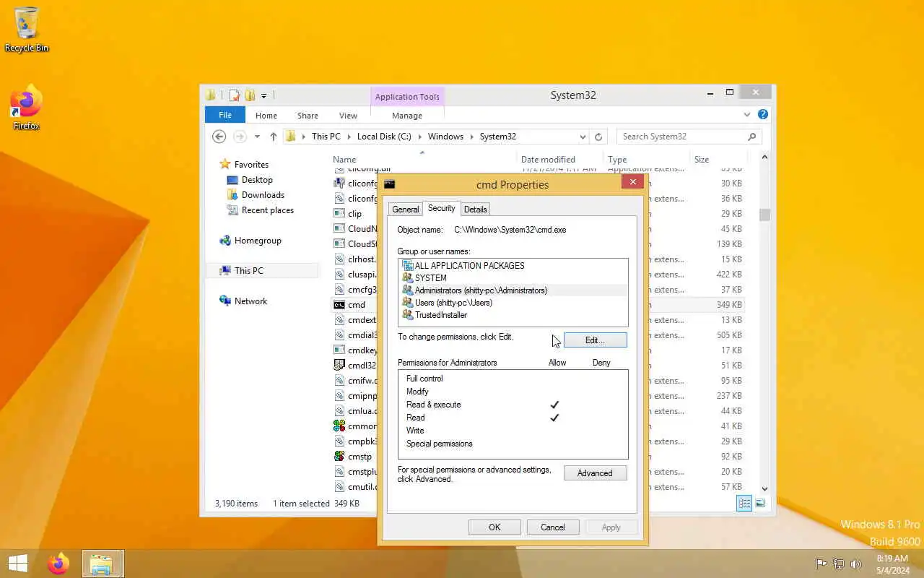Image resolution: width=924 pixels, height=578 pixels.
Task: Switch to Details view icon
Action: click(x=745, y=504)
